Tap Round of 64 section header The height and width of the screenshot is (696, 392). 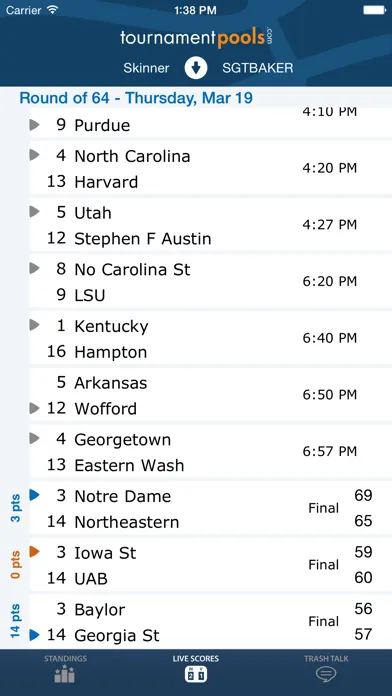(136, 98)
